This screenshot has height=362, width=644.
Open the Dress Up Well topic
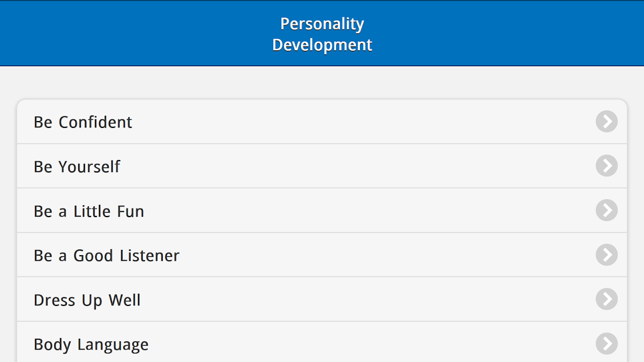[322, 299]
